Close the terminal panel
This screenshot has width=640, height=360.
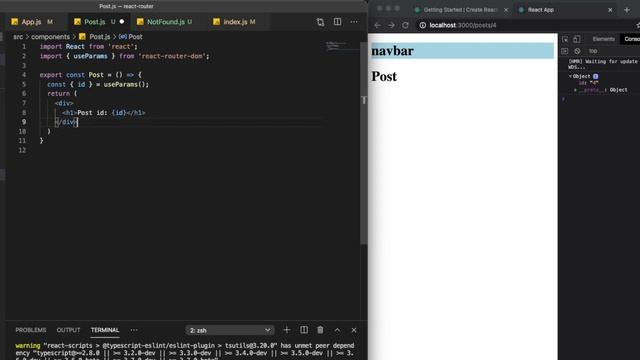[354, 330]
